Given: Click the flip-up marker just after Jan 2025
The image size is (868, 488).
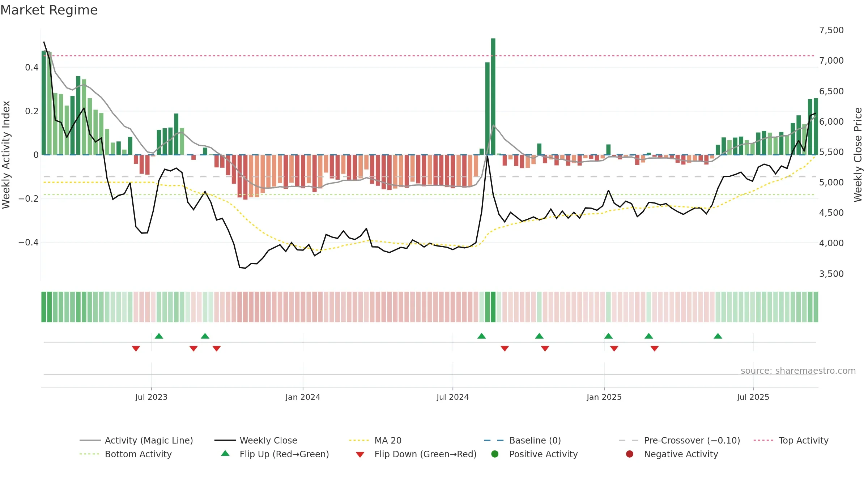Looking at the screenshot, I should point(608,336).
